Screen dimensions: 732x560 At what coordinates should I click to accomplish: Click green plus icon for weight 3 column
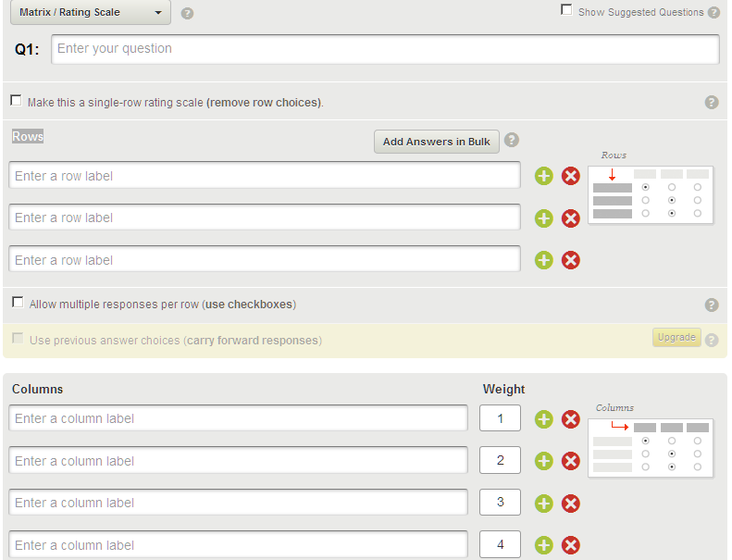(x=544, y=504)
